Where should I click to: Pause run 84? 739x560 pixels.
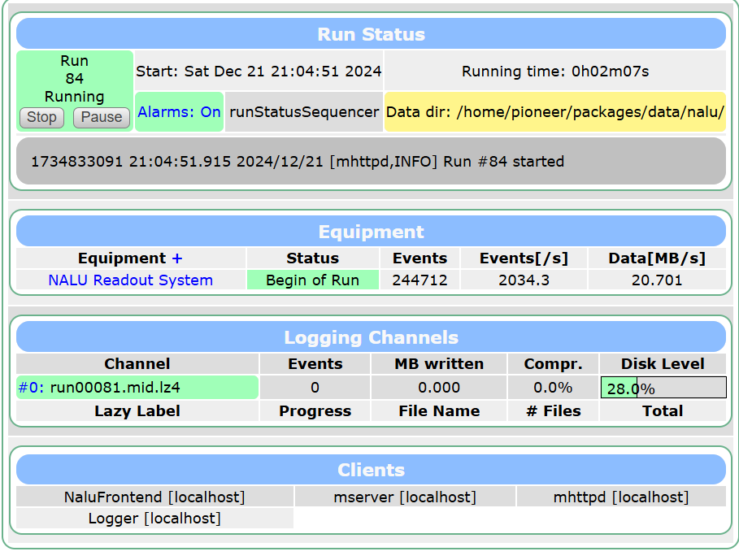(x=102, y=117)
